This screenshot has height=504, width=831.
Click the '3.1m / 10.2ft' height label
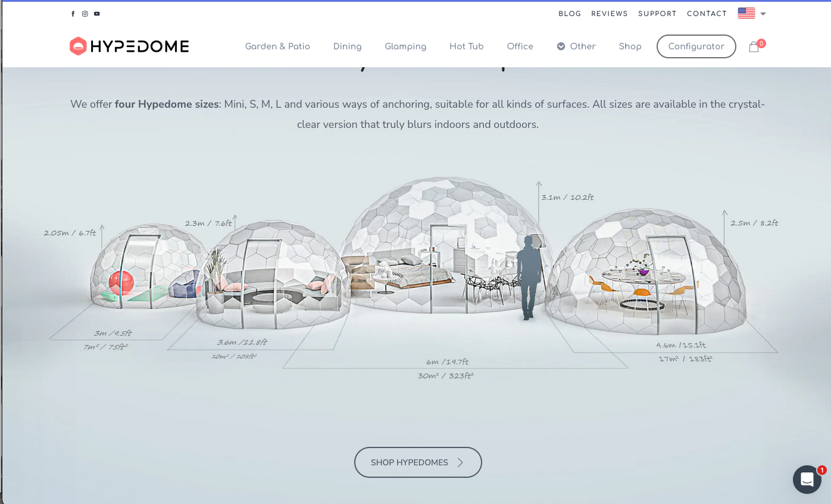(567, 197)
